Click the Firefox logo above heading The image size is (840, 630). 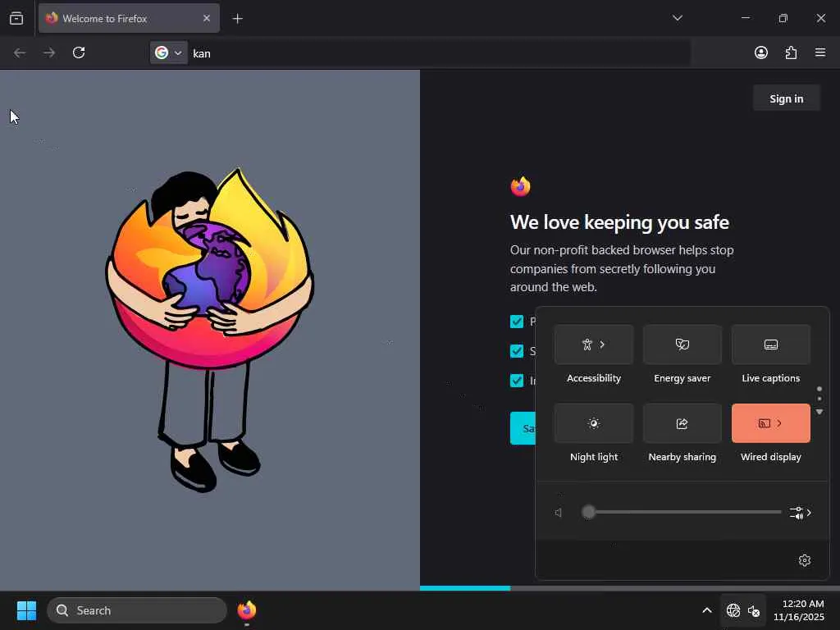[x=520, y=186]
